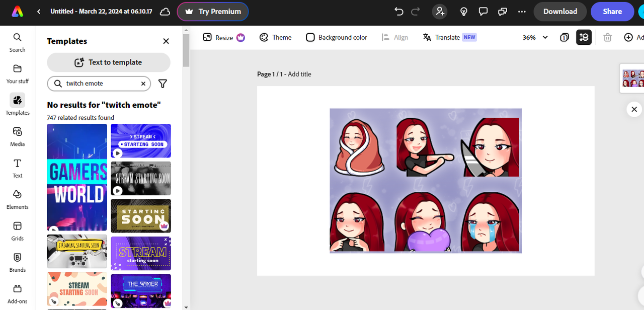Open Your stuff in the sidebar

17,73
